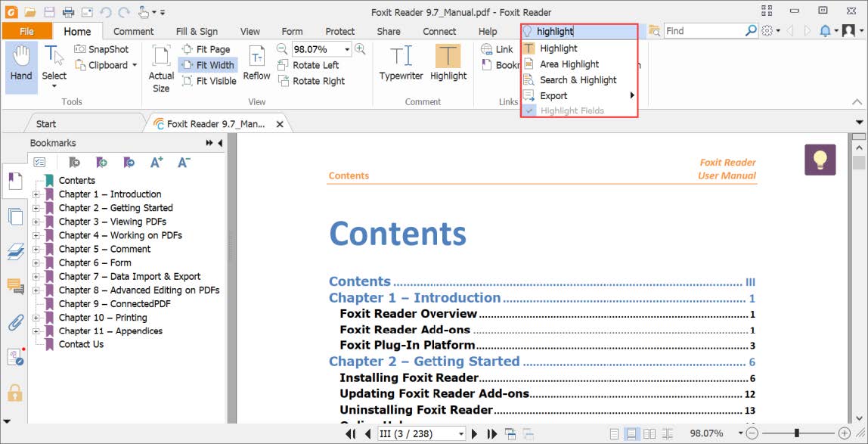Open the Fill & Sign tab
The image size is (868, 444).
[197, 32]
